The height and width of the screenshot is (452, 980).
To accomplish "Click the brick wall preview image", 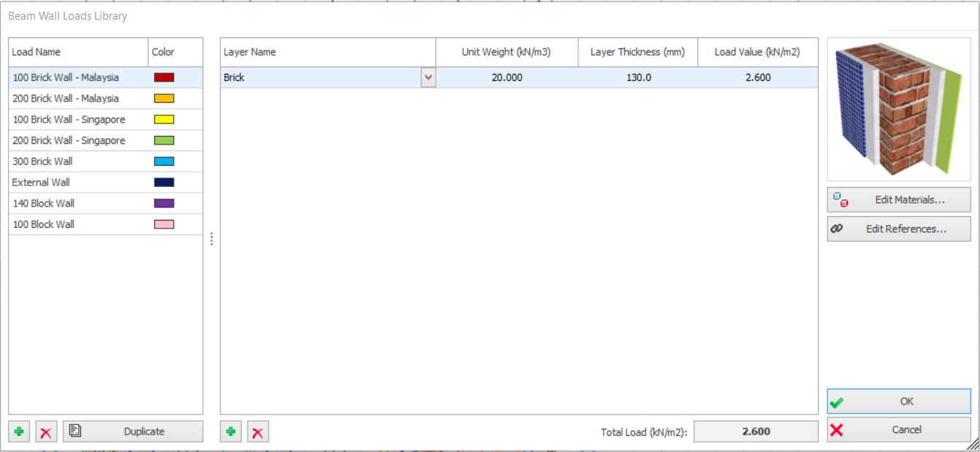I will (899, 110).
